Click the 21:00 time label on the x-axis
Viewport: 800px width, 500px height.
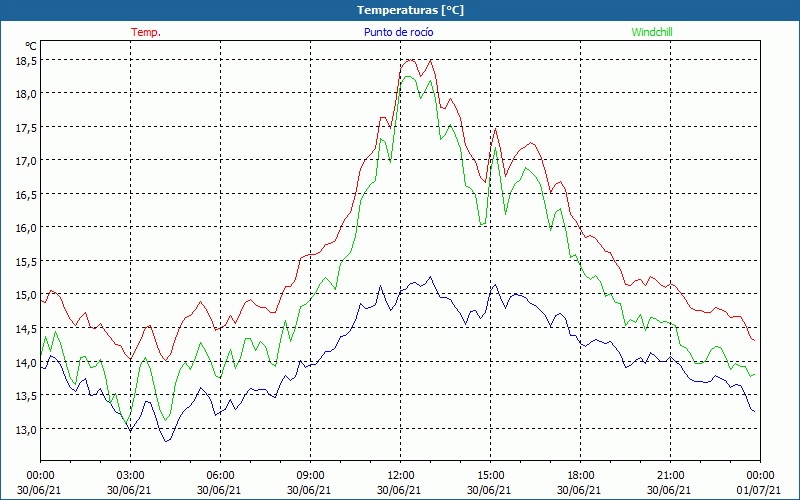click(670, 476)
